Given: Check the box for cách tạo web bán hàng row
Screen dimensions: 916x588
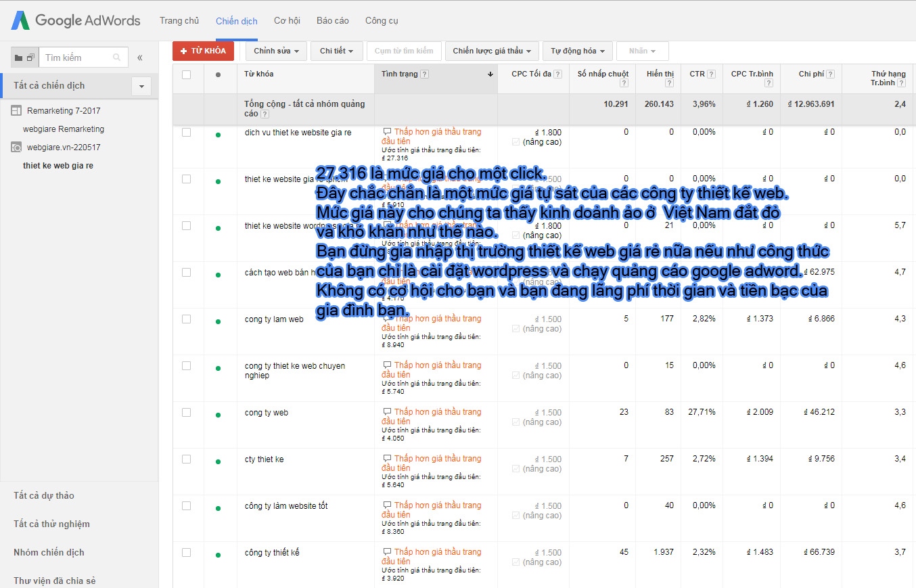Looking at the screenshot, I should [187, 273].
